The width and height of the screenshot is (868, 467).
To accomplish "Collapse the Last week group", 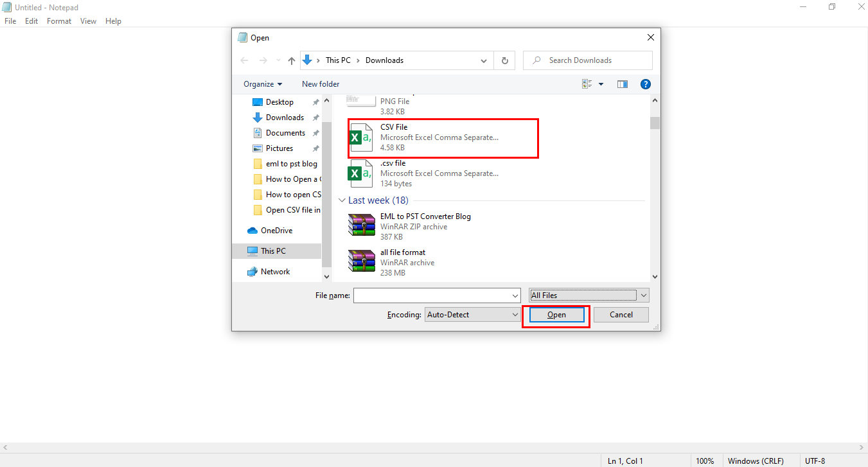I will [342, 200].
